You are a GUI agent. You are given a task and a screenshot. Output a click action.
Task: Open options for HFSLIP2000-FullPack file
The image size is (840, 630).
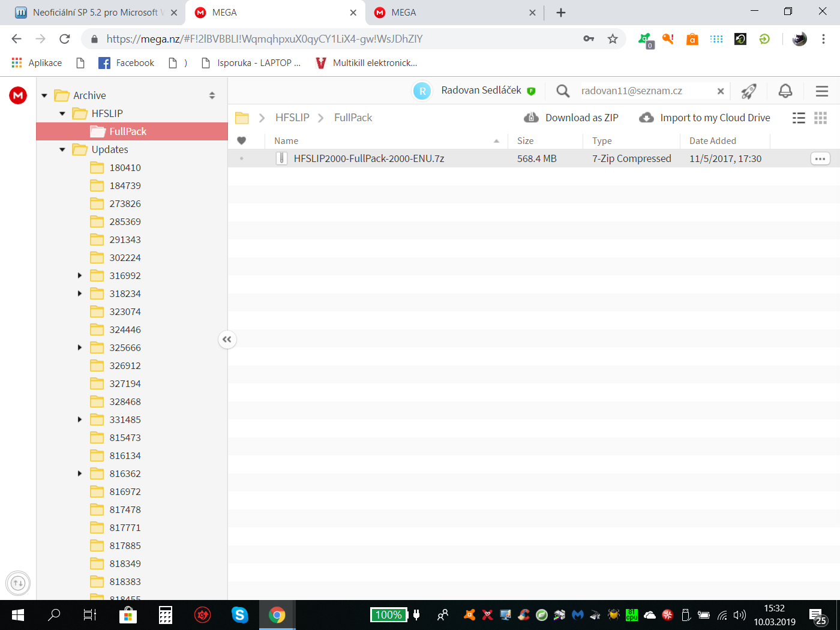[820, 158]
